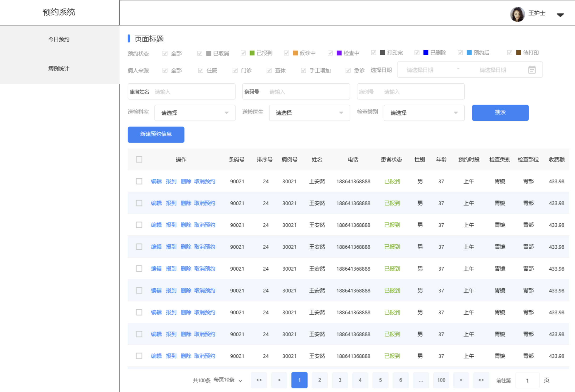
Task: Click 删除 link in the third table row
Action: [x=186, y=225]
